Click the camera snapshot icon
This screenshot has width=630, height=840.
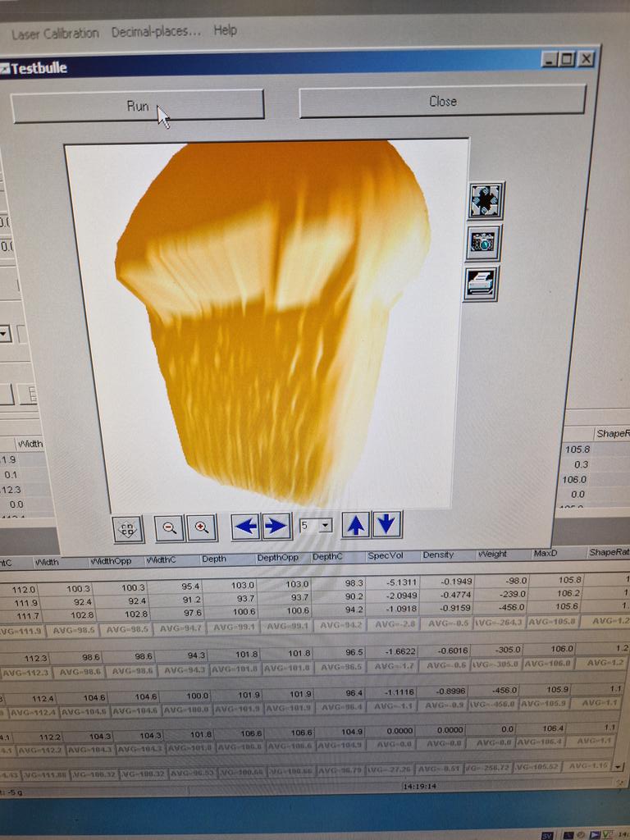[x=483, y=243]
